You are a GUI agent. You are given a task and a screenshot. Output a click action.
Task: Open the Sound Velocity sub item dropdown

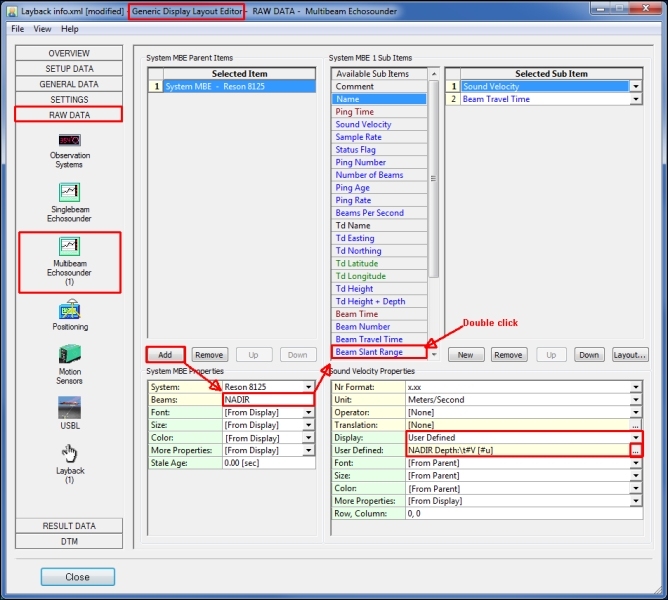(x=635, y=87)
